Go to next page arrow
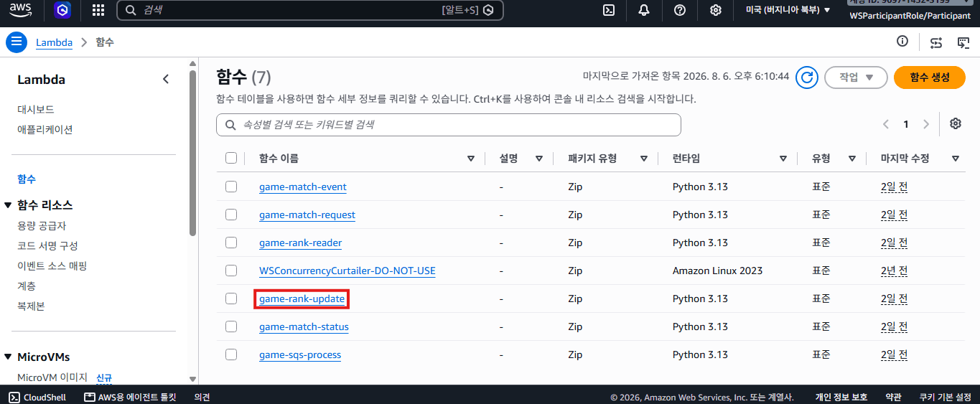This screenshot has height=404, width=980. point(926,124)
